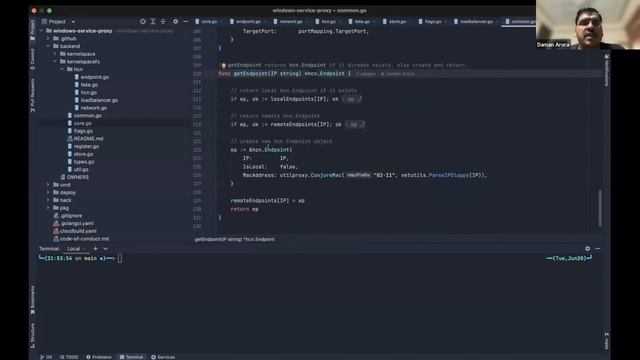640x360 pixels.
Task: Open the Commit side panel
Action: click(x=33, y=59)
